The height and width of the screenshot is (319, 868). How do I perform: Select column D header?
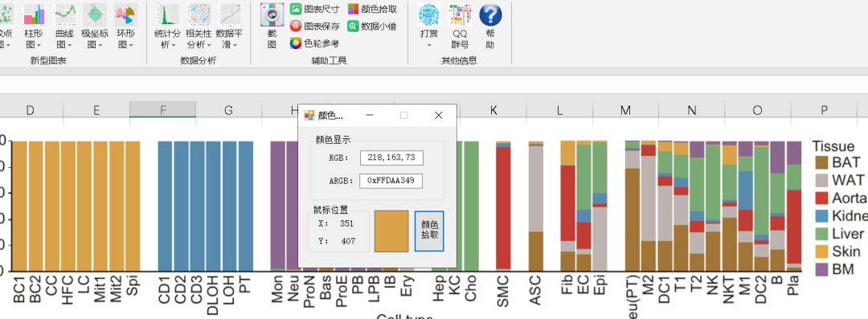click(31, 109)
